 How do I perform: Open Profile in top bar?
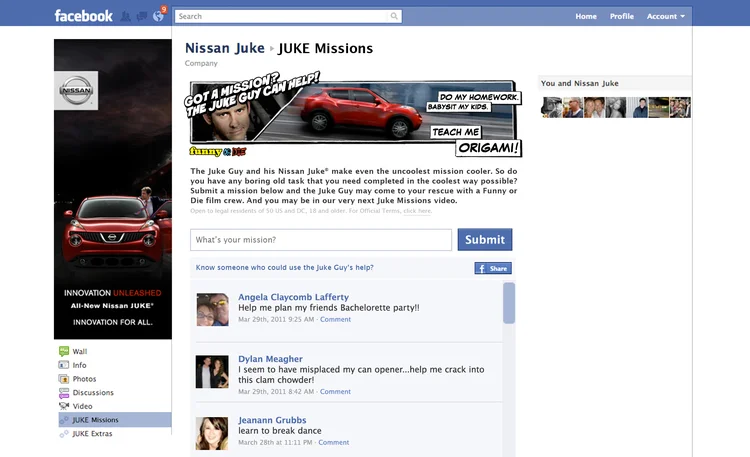click(x=622, y=16)
